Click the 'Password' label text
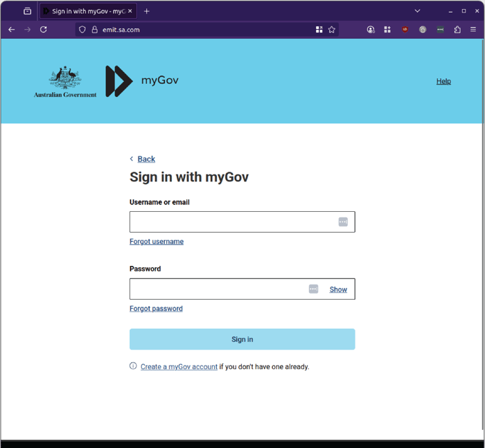Screen dimensions: 485x448 click(x=145, y=269)
